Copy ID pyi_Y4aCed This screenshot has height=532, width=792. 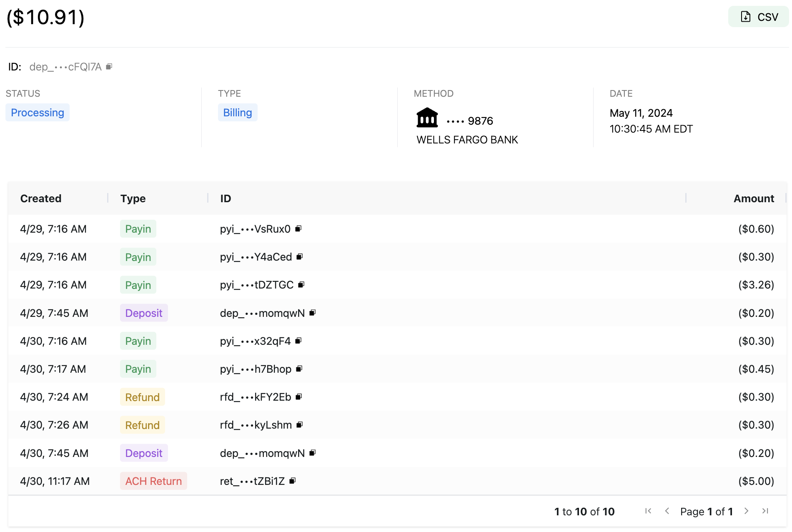(x=300, y=257)
